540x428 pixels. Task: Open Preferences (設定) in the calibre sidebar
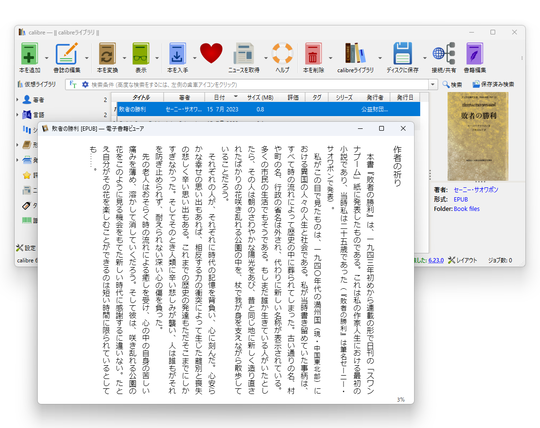pos(26,248)
